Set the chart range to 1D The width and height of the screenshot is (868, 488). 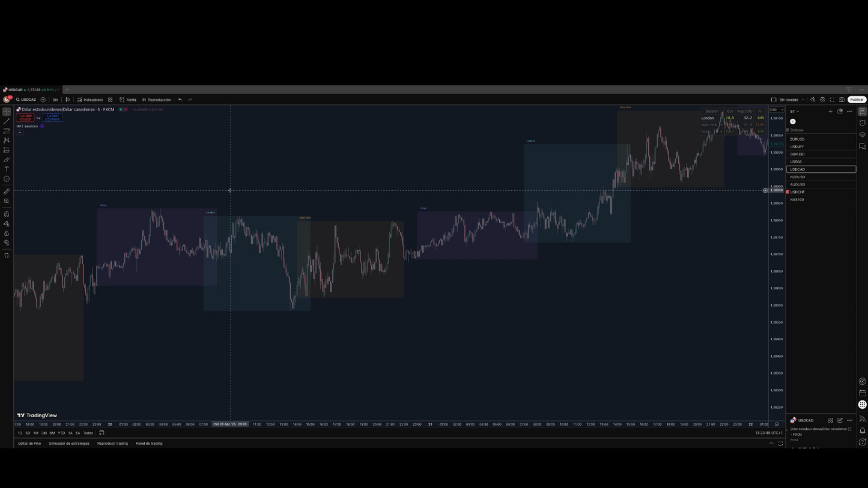[x=20, y=433]
